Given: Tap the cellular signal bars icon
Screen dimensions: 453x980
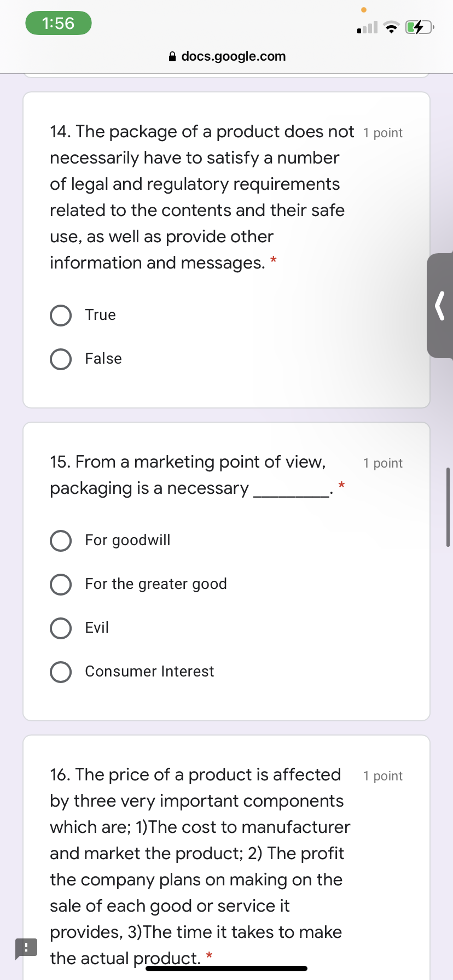Looking at the screenshot, I should [367, 27].
